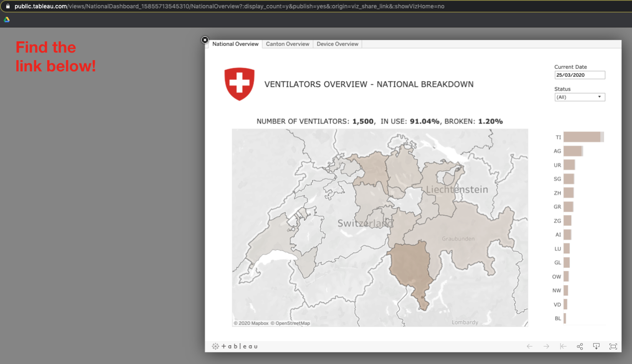Click the Tableau logo in footer
This screenshot has width=632, height=364.
(x=235, y=346)
